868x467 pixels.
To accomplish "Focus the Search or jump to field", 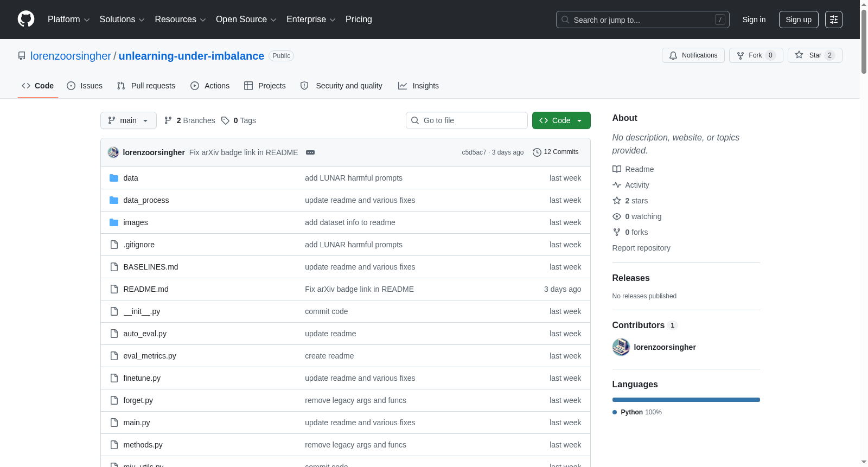I will [x=643, y=20].
